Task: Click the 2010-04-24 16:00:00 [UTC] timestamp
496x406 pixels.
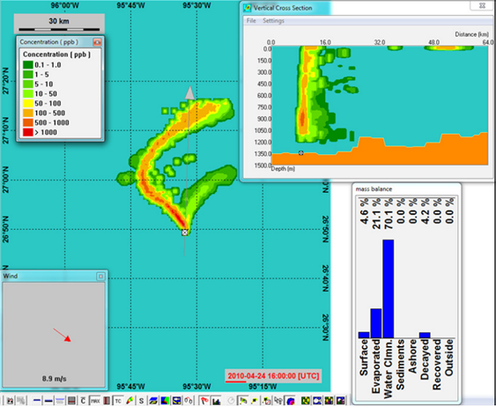Action: (x=273, y=376)
